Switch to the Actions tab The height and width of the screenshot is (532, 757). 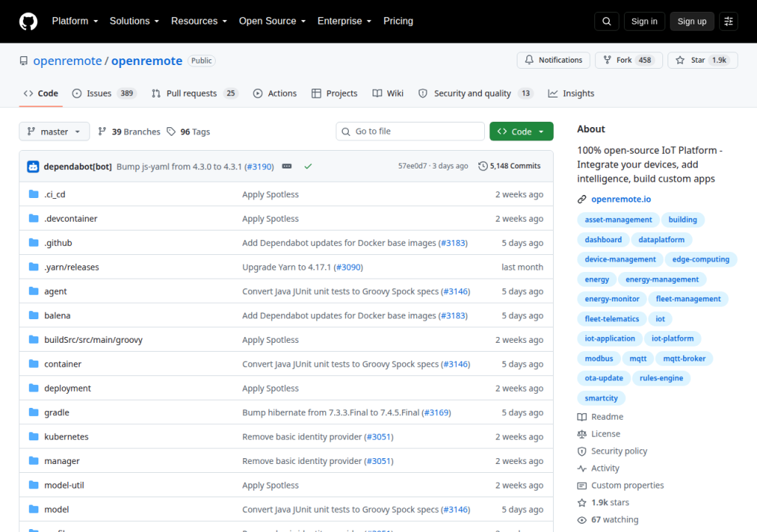[x=275, y=94]
